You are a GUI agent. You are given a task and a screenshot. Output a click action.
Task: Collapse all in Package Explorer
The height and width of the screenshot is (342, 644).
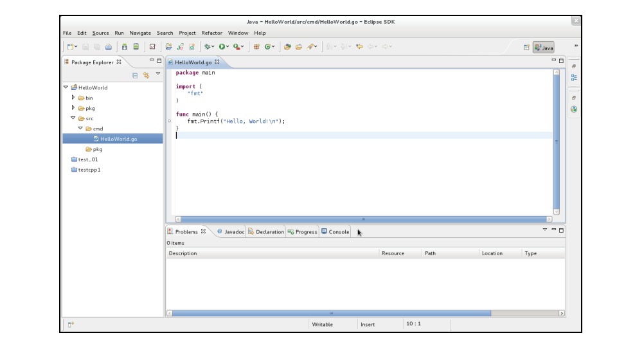135,75
